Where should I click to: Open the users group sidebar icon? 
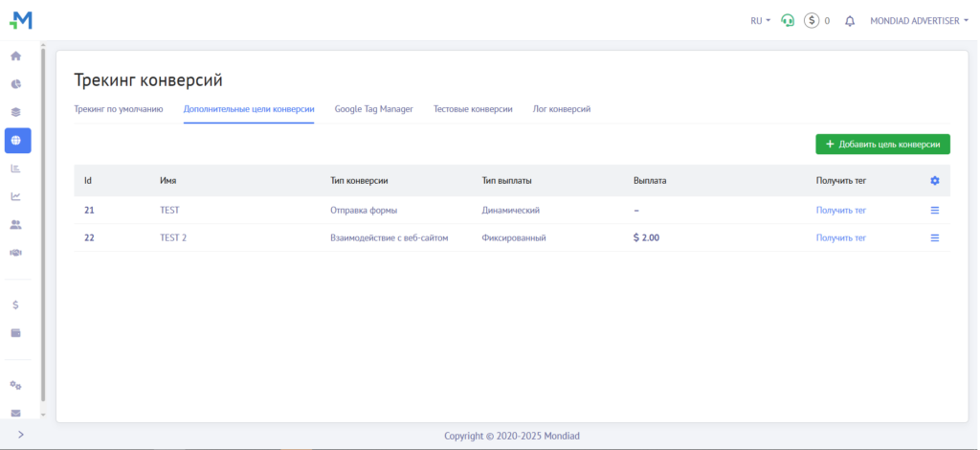pos(16,225)
